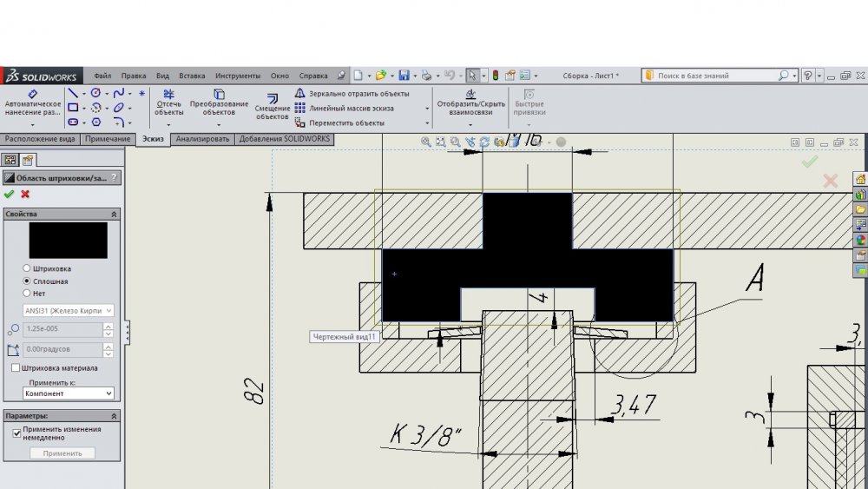The width and height of the screenshot is (868, 489).
Task: Select the Ellipse sketch tool
Action: 118,108
